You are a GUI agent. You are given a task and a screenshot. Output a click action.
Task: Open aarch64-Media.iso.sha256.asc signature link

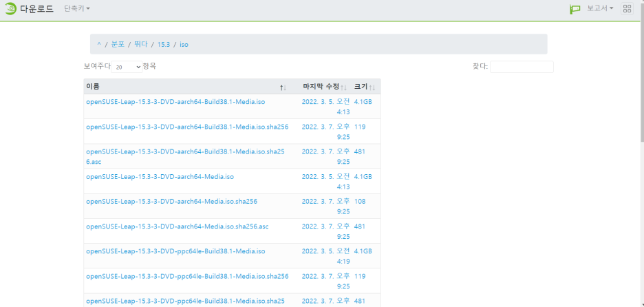pos(178,226)
